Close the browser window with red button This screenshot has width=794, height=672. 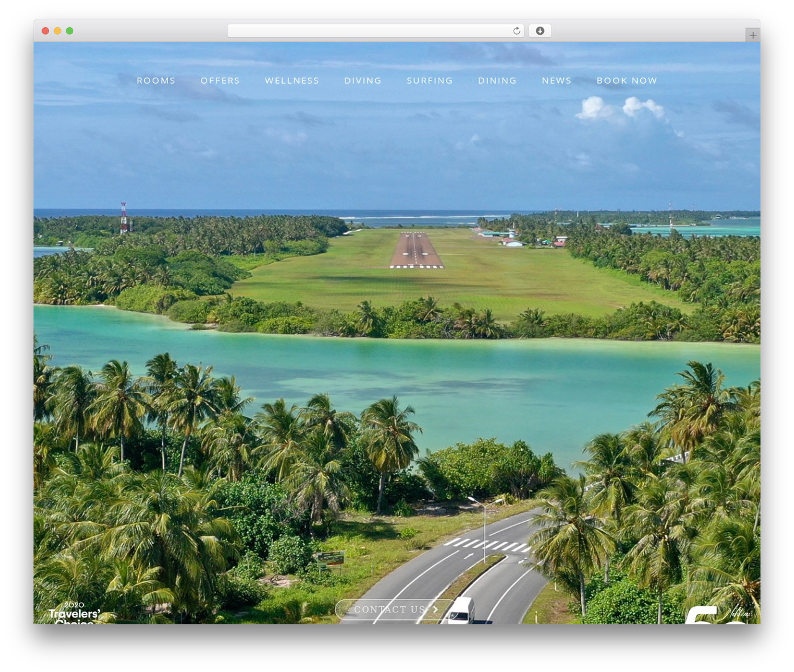(45, 31)
